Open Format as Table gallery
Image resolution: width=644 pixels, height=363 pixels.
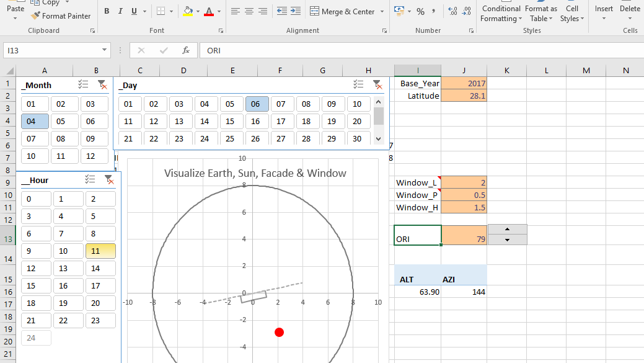click(x=541, y=13)
